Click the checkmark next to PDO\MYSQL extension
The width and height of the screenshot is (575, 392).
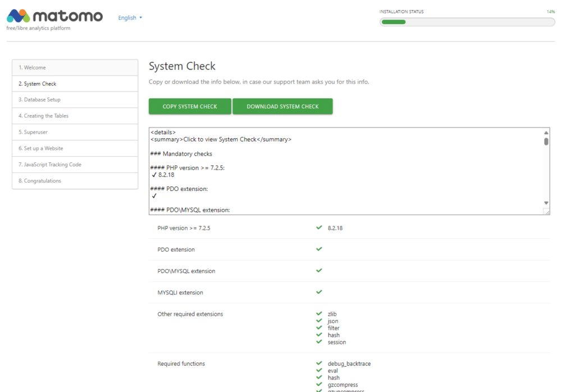pos(319,270)
